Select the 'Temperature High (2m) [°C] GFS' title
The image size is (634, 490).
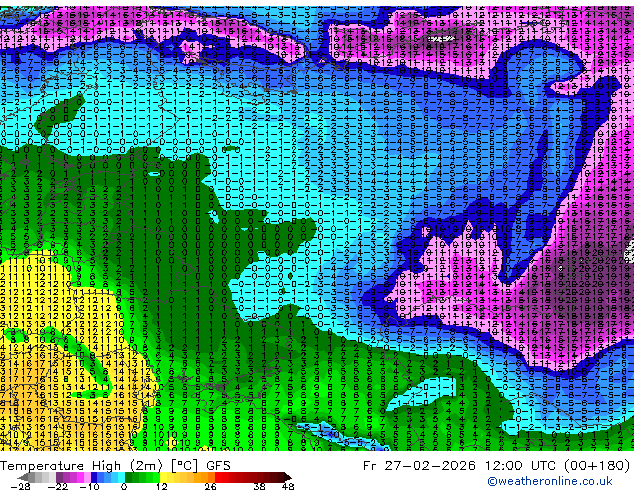click(x=115, y=466)
